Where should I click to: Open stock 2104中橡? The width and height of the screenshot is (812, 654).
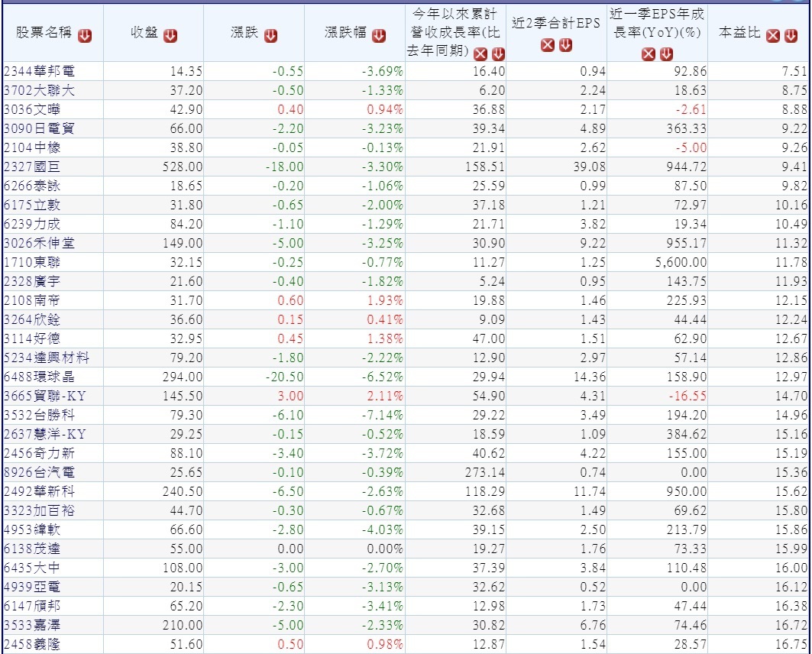32,148
